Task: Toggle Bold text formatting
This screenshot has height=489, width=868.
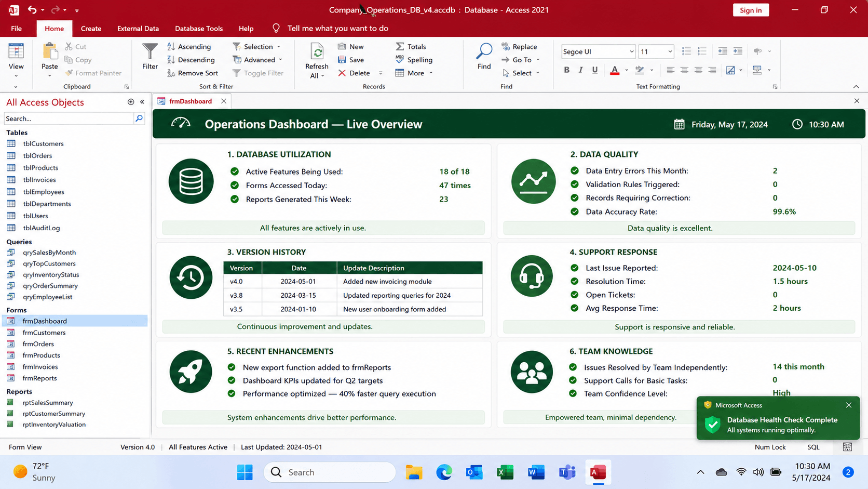Action: [x=567, y=70]
